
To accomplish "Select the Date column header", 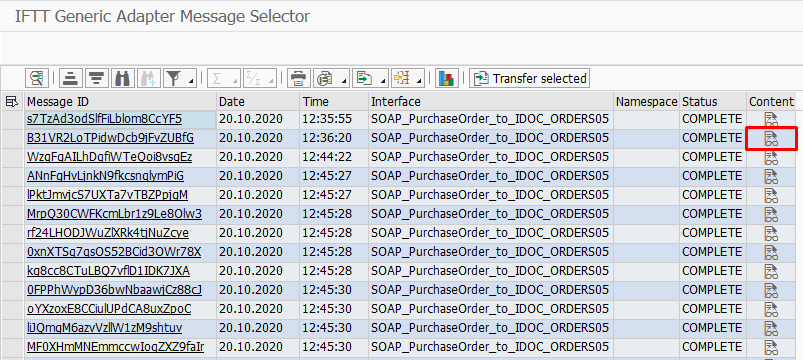I will [x=258, y=101].
